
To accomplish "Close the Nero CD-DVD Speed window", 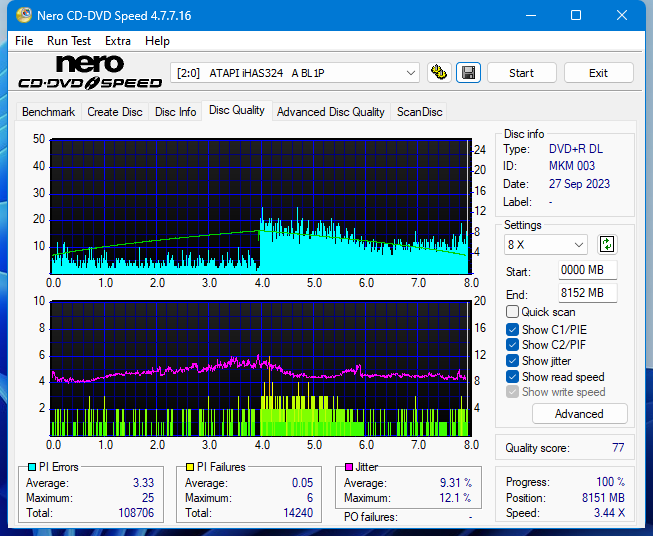I will pos(622,15).
